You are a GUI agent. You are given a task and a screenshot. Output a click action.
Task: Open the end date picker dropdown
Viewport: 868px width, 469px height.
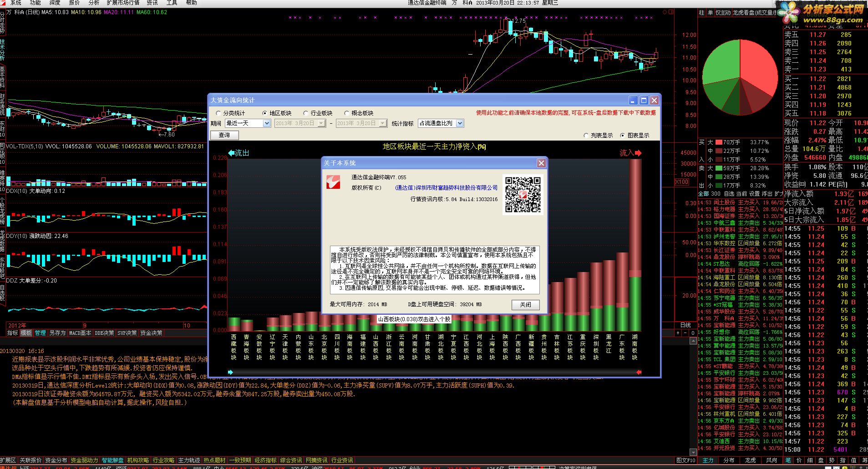coord(383,123)
